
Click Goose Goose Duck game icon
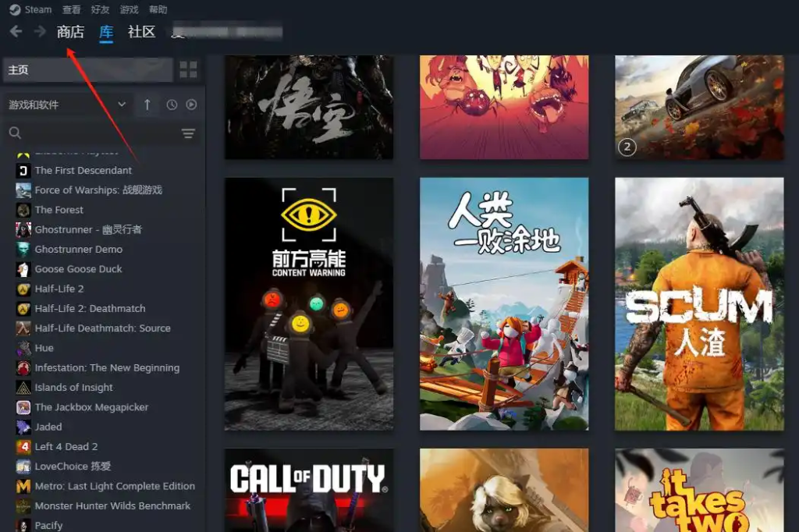23,269
